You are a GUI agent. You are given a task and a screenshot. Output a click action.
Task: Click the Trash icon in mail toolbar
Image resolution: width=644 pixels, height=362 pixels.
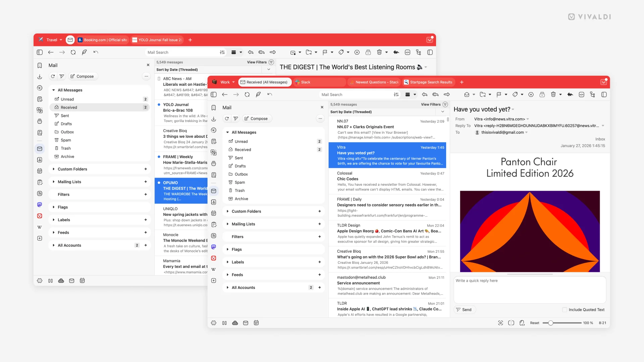click(553, 95)
